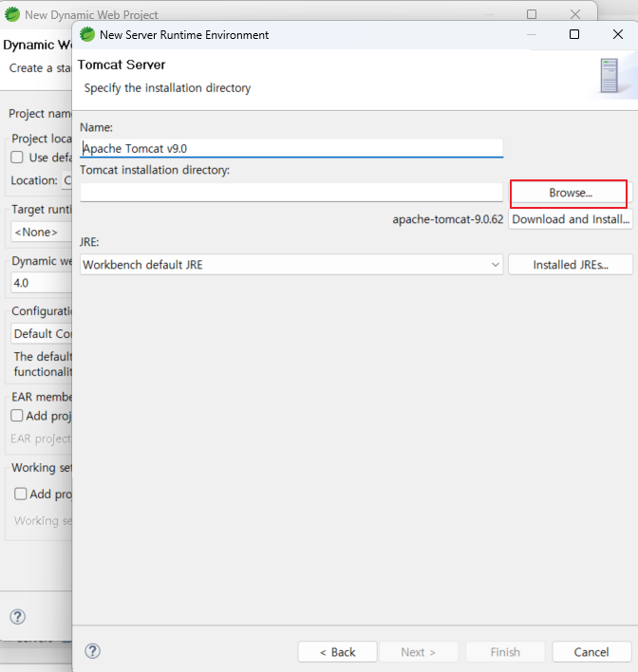
Task: Click the Browse... button for Tomcat directory
Action: click(x=569, y=194)
